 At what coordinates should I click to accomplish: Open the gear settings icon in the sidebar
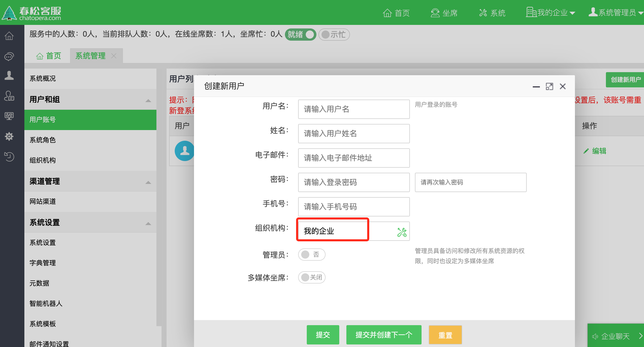click(9, 136)
